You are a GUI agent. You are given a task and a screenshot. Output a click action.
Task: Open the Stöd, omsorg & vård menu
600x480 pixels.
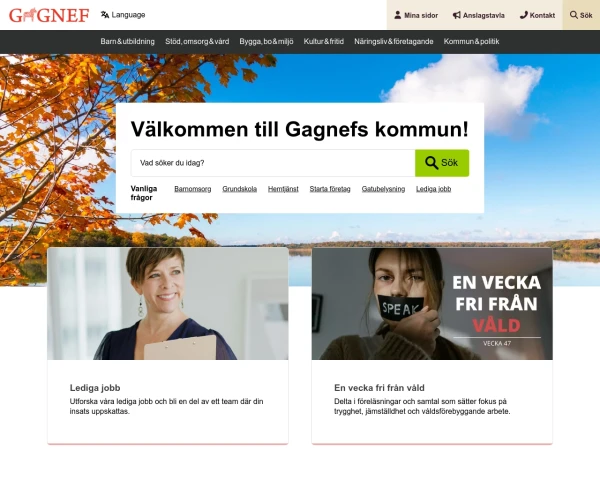coord(197,41)
